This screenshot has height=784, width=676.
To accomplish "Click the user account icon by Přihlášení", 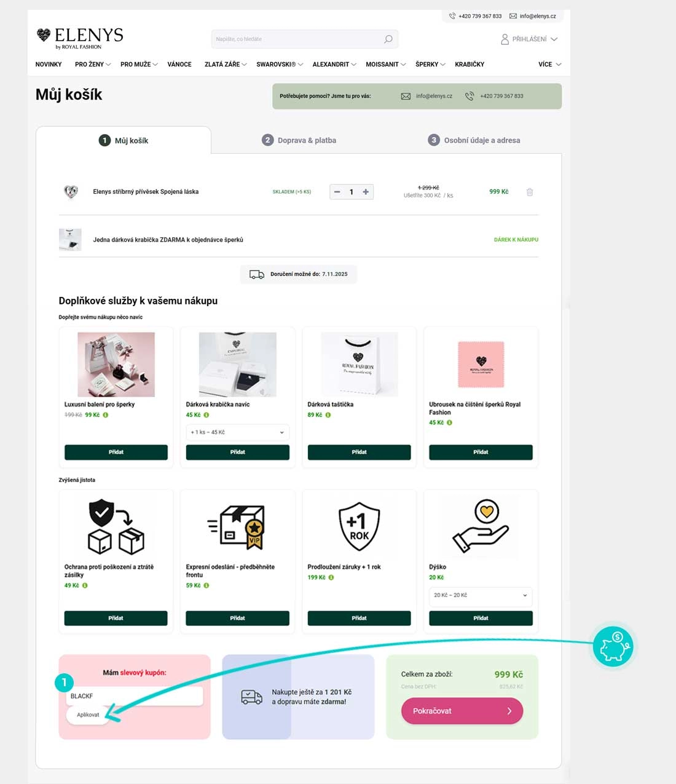I will [505, 39].
